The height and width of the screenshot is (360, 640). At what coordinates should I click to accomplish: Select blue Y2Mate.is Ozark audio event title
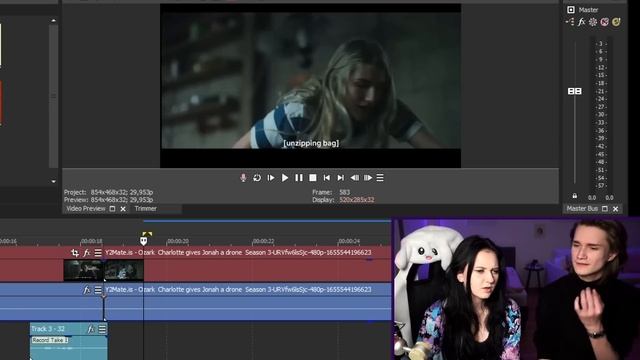pos(238,289)
